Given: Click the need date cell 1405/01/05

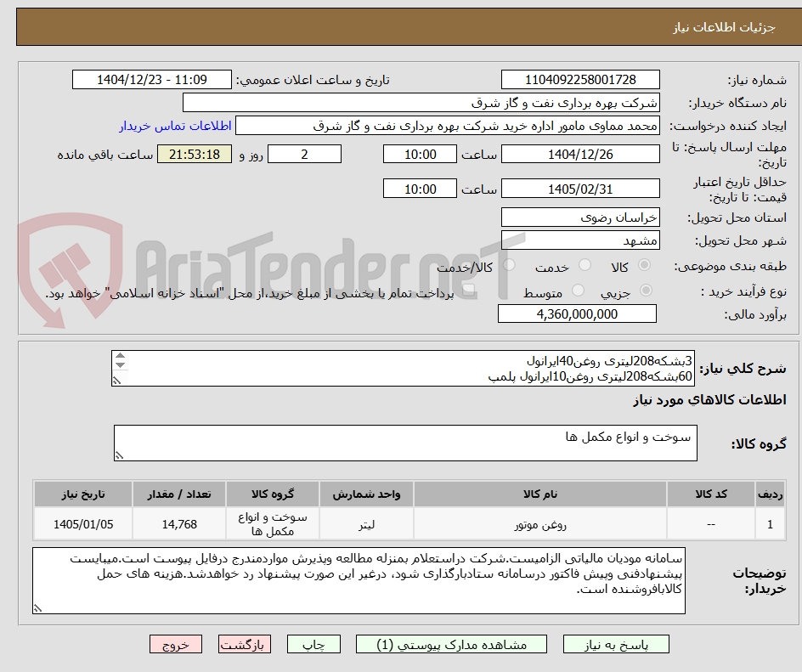Looking at the screenshot, I should 83,524.
